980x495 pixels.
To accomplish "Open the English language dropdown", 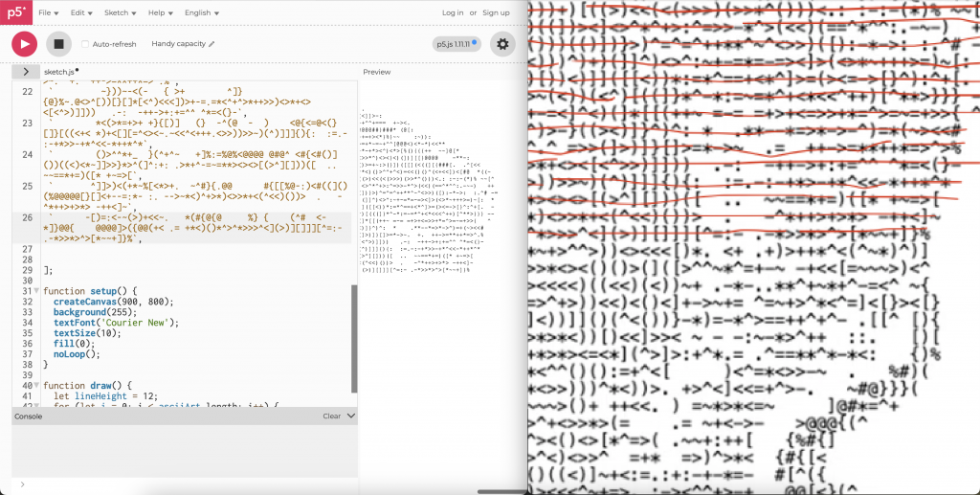I will (x=201, y=12).
